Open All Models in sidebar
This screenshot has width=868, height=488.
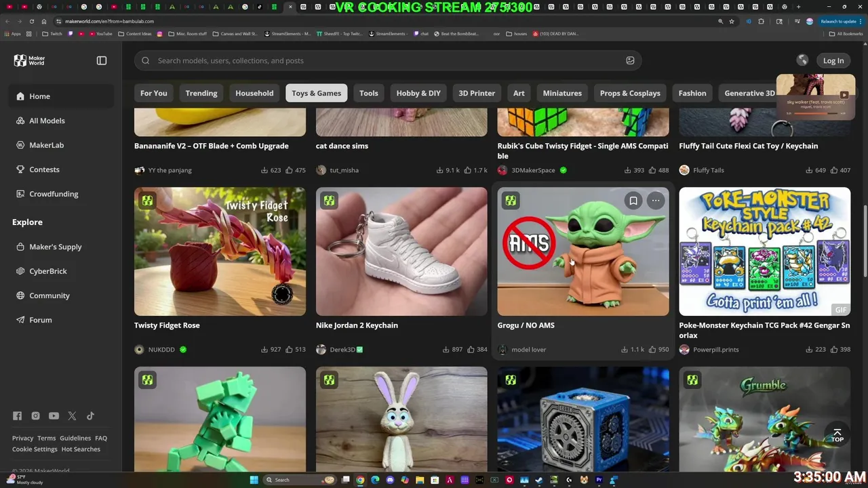(x=62, y=121)
